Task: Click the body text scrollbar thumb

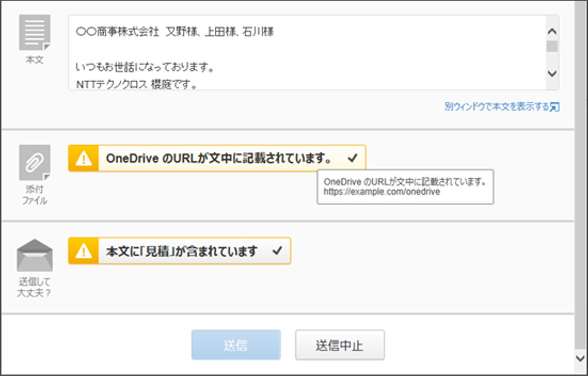Action: tap(552, 46)
